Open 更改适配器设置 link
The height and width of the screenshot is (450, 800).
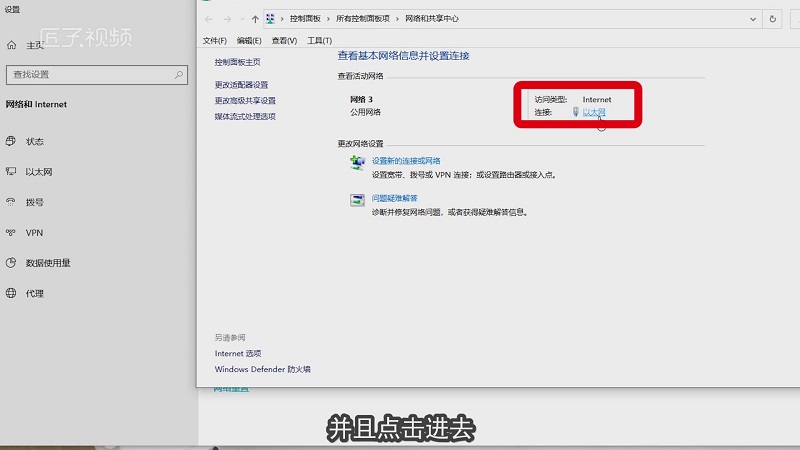[x=241, y=85]
